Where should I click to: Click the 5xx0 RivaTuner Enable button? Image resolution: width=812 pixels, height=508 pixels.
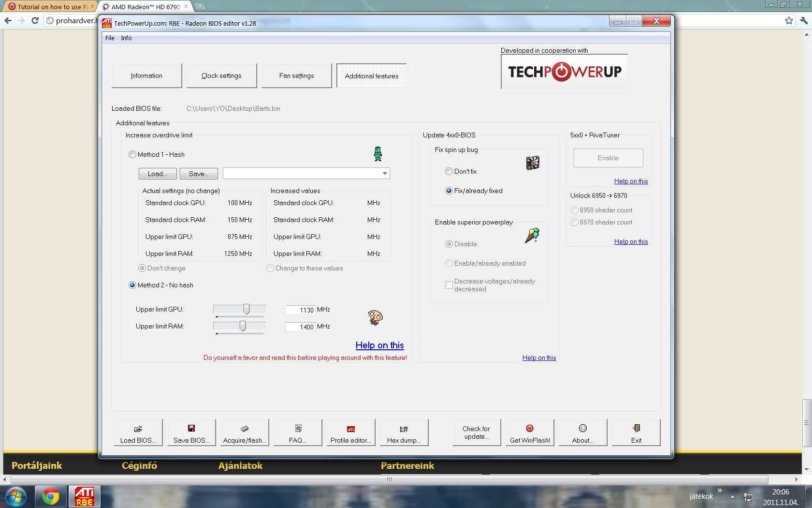pos(608,158)
